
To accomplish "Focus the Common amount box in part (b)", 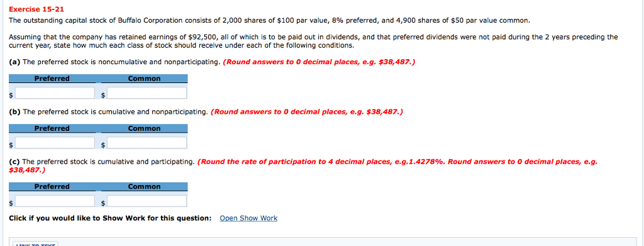I will pyautogui.click(x=147, y=143).
